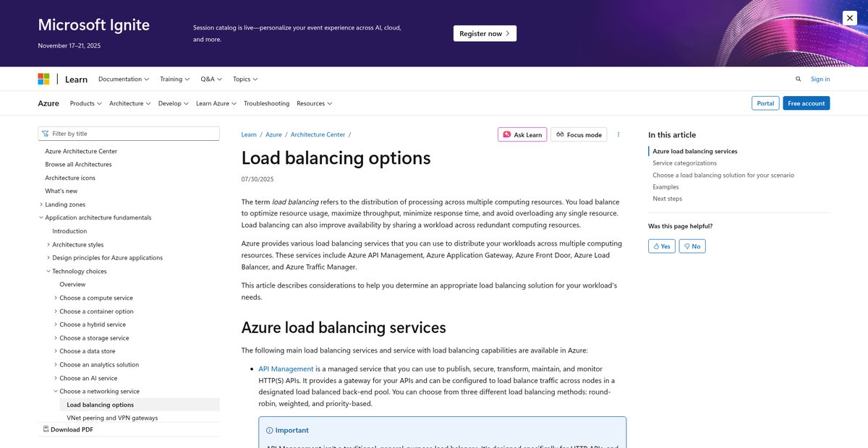Select Load balancing options tree item
Image resolution: width=868 pixels, height=448 pixels.
click(x=140, y=405)
